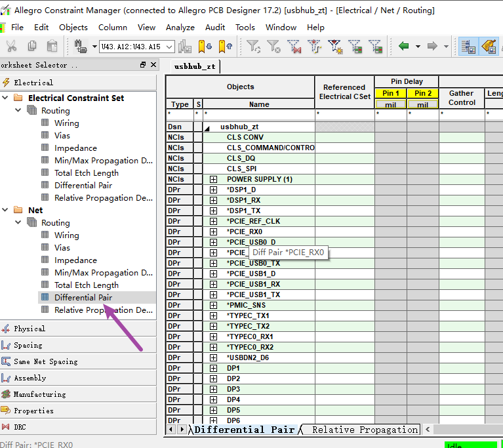Open the File menu
Image resolution: width=503 pixels, height=448 pixels.
[x=17, y=28]
